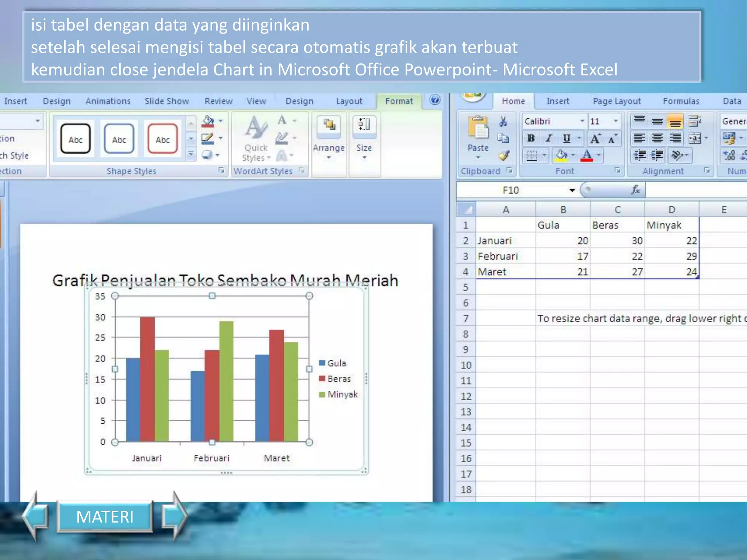Click the WordArt Text Fill A icon
Screen dimensions: 747x560
pyautogui.click(x=282, y=120)
